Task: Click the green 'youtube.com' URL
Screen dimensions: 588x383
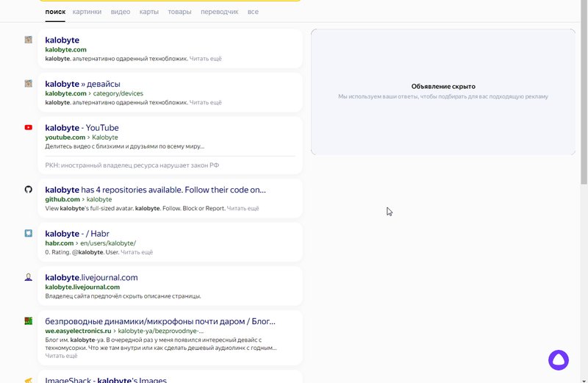Action: coord(65,137)
